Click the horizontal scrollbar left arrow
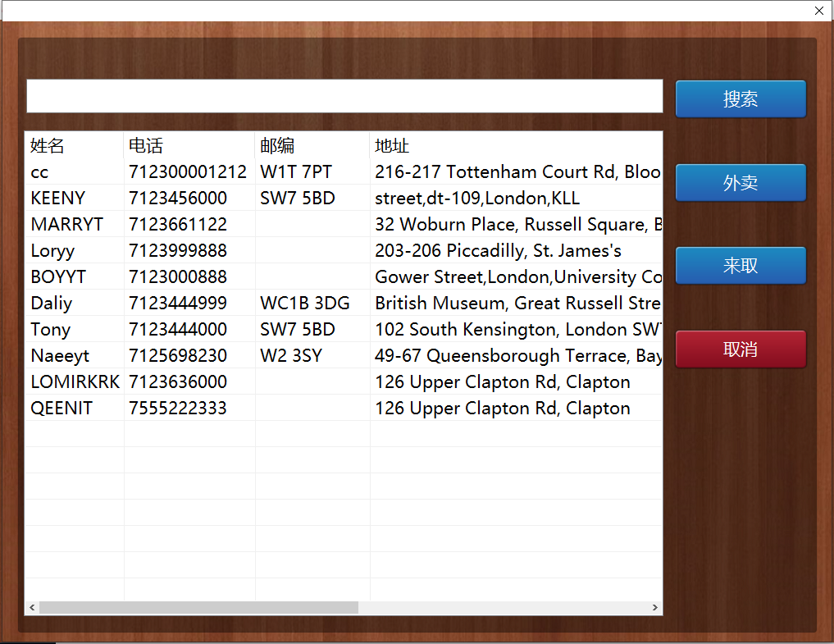This screenshot has width=834, height=644. coord(33,608)
